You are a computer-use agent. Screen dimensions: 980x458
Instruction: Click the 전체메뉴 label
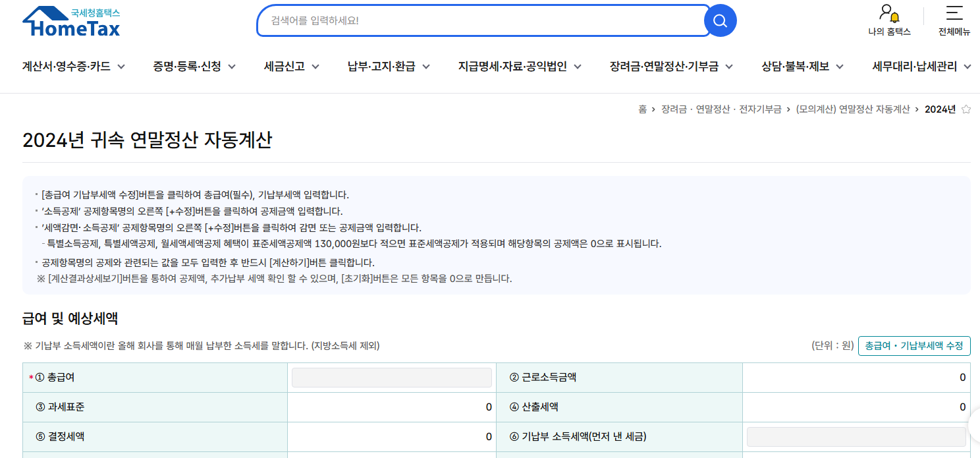click(954, 32)
